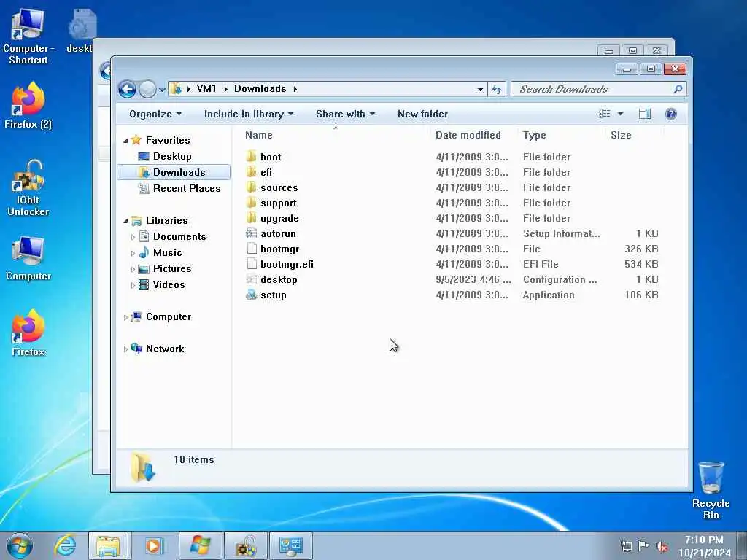Select Downloads in the navigation pane
This screenshot has width=747, height=560.
174,172
